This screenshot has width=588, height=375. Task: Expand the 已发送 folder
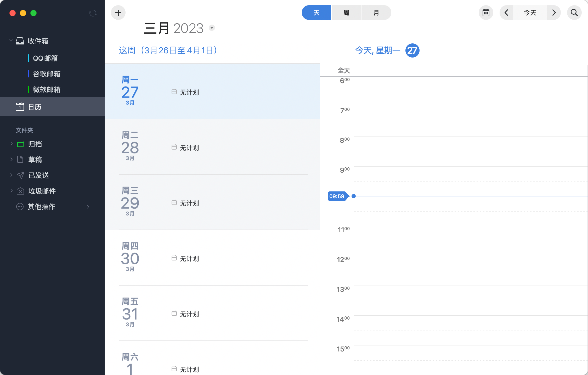(11, 175)
